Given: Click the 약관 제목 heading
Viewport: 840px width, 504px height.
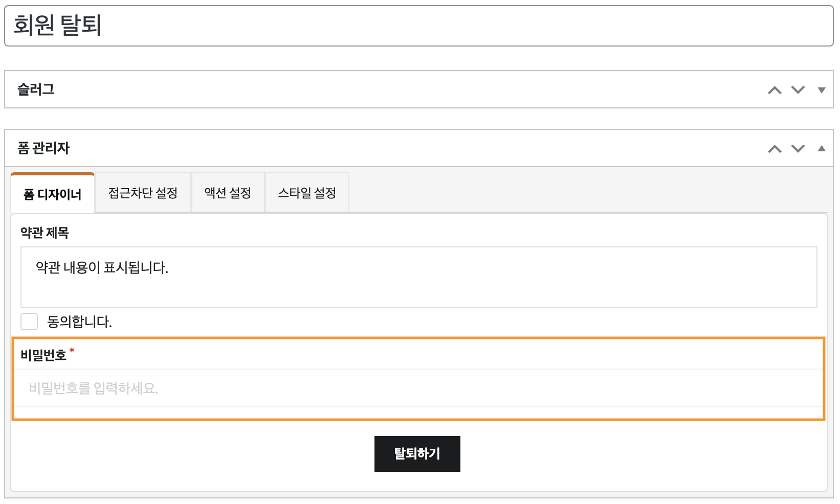Looking at the screenshot, I should pos(45,233).
